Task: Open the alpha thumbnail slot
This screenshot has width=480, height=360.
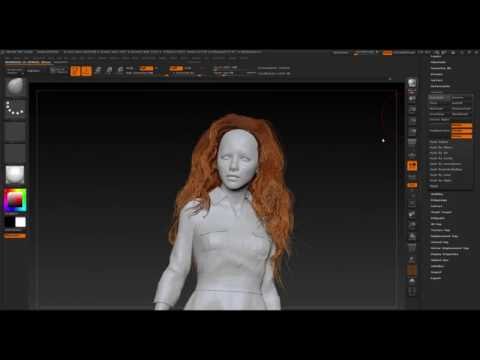Action: pos(15,131)
